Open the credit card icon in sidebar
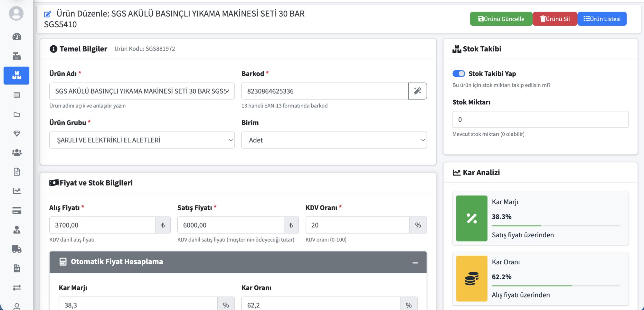The height and width of the screenshot is (310, 644). [x=17, y=211]
